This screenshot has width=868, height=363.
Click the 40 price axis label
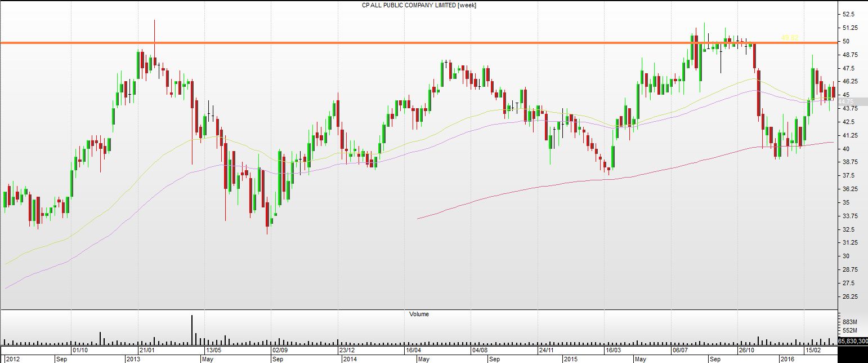coord(846,149)
